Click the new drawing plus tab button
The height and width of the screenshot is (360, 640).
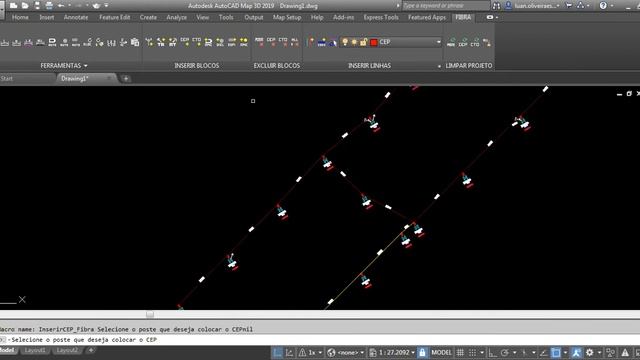click(x=126, y=78)
